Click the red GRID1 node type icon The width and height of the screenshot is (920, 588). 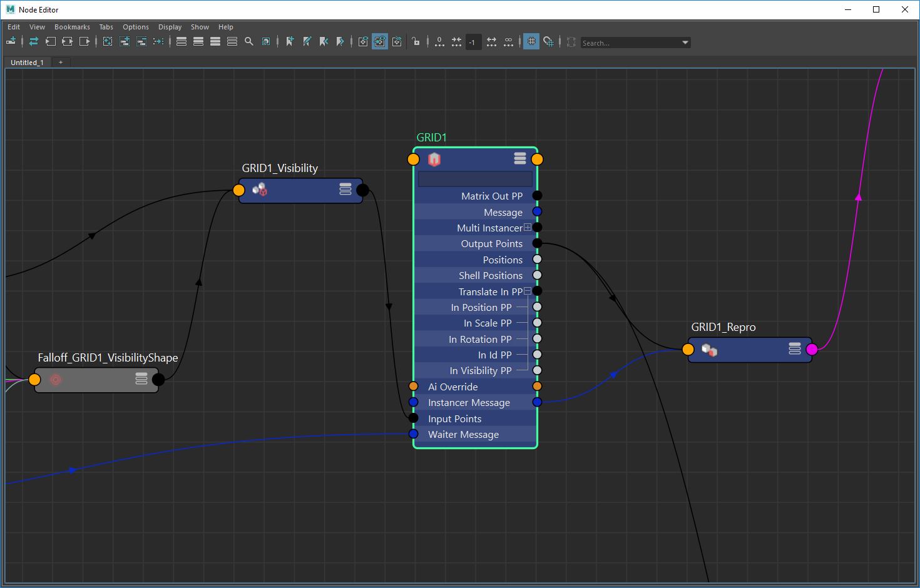tap(434, 160)
